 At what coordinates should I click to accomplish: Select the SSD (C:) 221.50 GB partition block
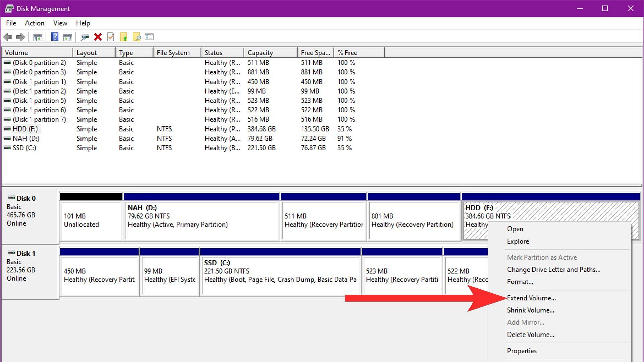point(280,272)
